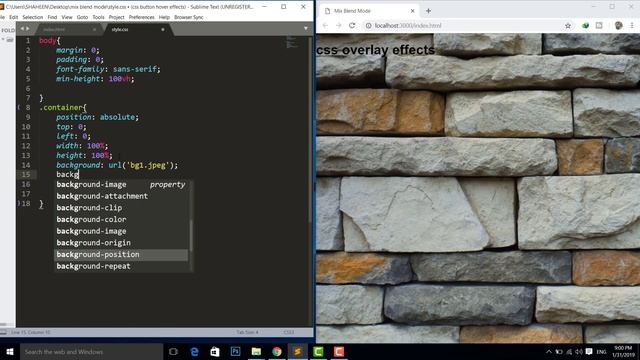Click the Windows search box

(91, 351)
